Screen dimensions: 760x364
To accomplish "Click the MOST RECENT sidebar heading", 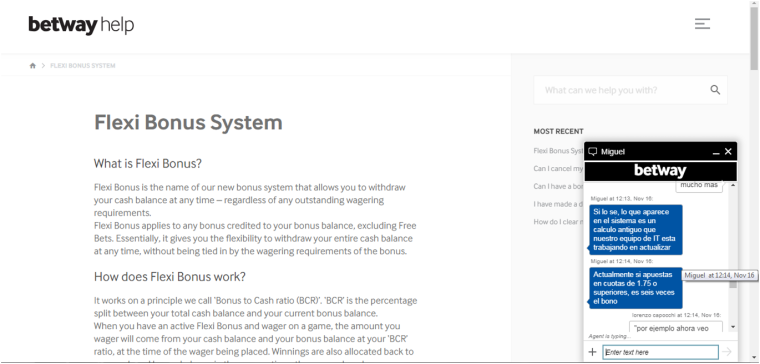I will 558,131.
